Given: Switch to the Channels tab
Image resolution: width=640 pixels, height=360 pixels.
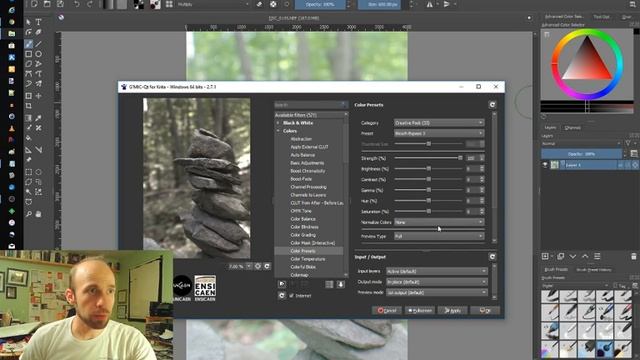Looking at the screenshot, I should tap(572, 128).
